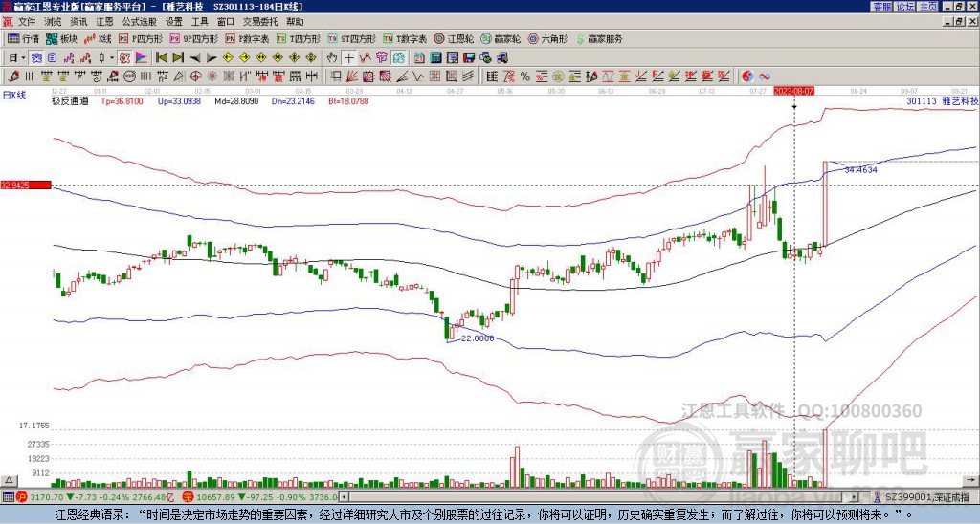This screenshot has width=980, height=524.
Task: Open the 文件 menu
Action: point(27,22)
